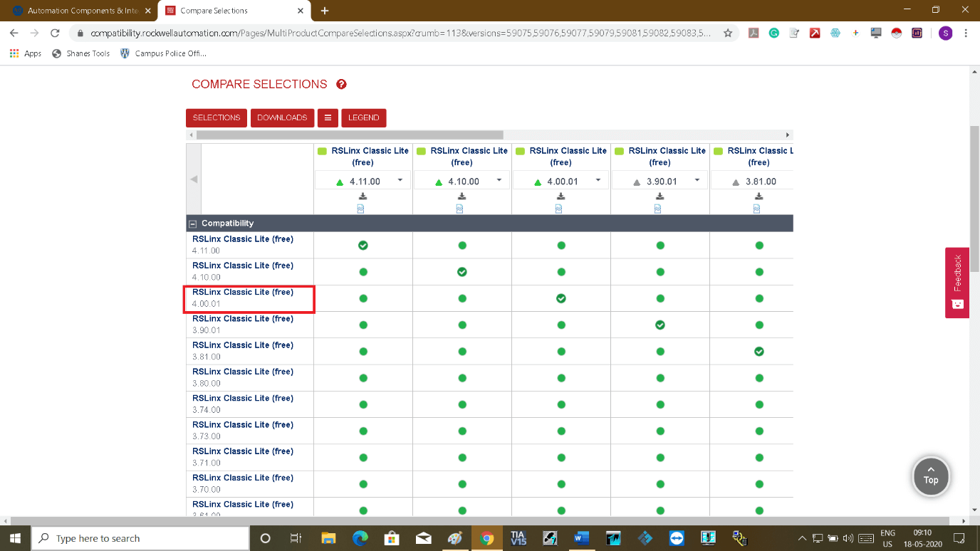Open the Apps bookmarks shortcut
This screenshot has width=980, height=551.
coord(26,53)
